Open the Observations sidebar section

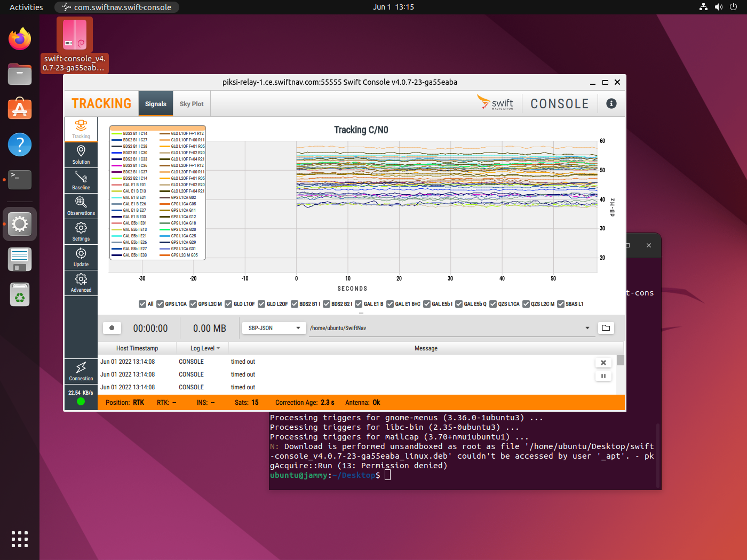click(81, 206)
